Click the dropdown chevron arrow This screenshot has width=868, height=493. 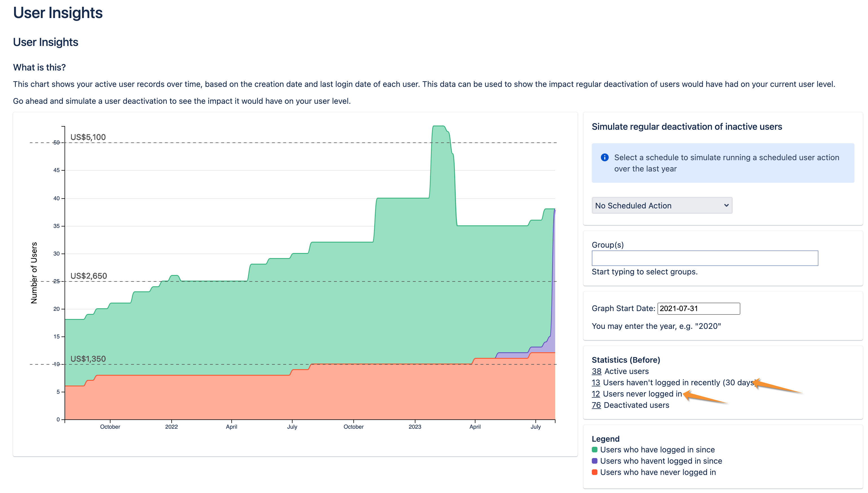(x=726, y=206)
